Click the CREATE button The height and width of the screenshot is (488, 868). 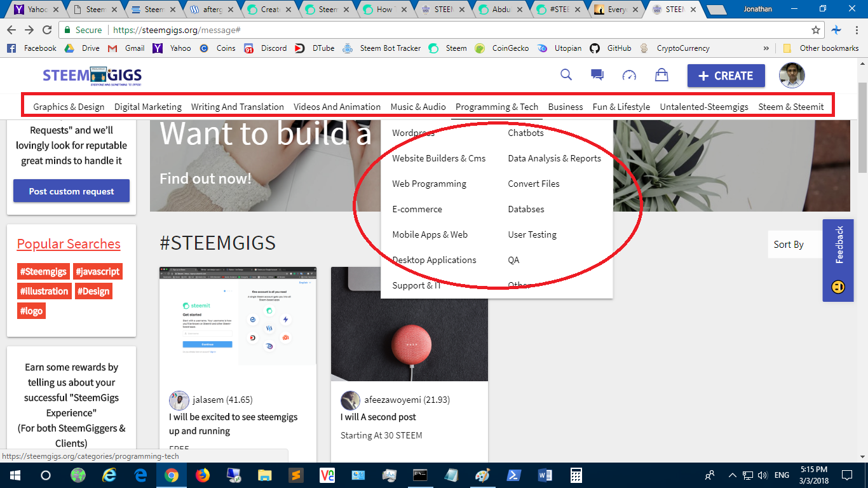(726, 76)
